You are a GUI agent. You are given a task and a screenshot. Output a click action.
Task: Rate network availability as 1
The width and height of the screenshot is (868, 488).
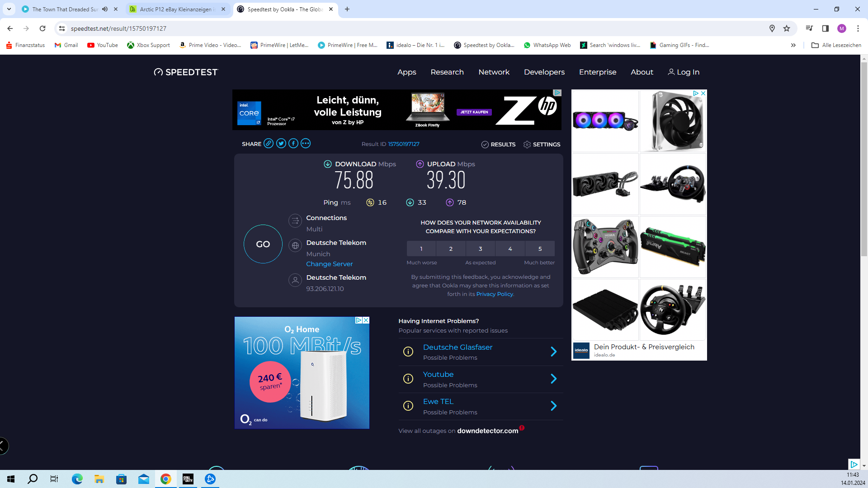421,249
